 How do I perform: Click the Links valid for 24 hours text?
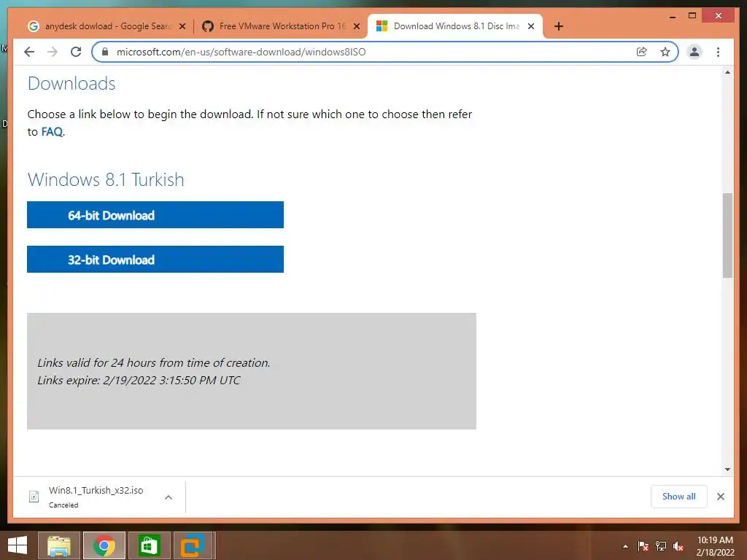[x=154, y=363]
